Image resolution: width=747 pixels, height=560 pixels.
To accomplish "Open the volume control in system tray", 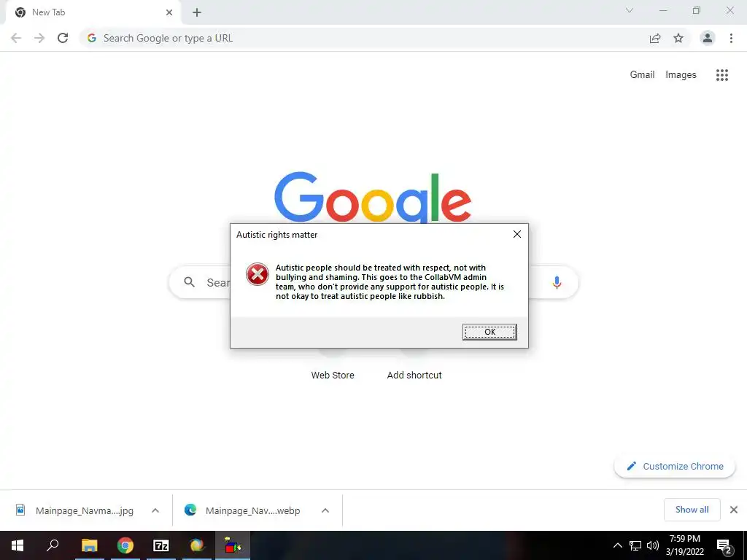I will (653, 545).
